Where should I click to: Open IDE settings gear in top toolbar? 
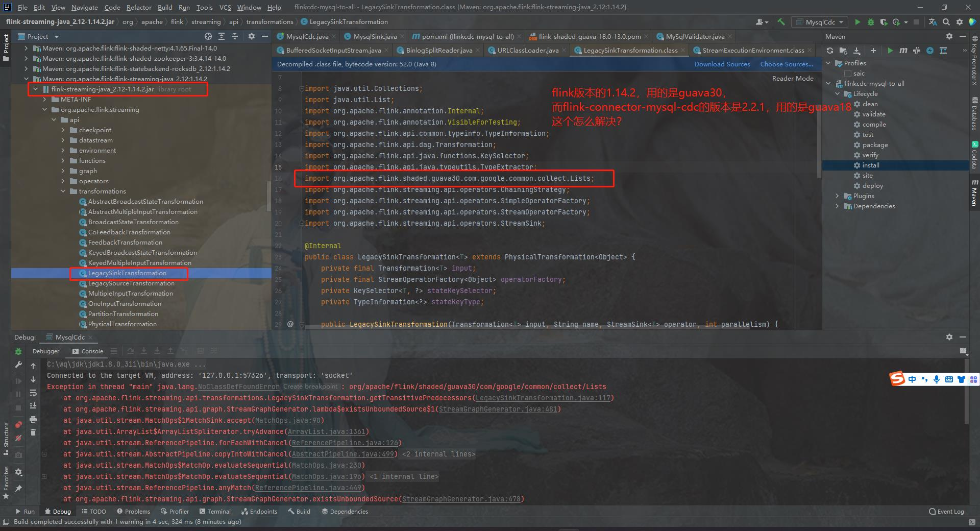click(x=960, y=22)
